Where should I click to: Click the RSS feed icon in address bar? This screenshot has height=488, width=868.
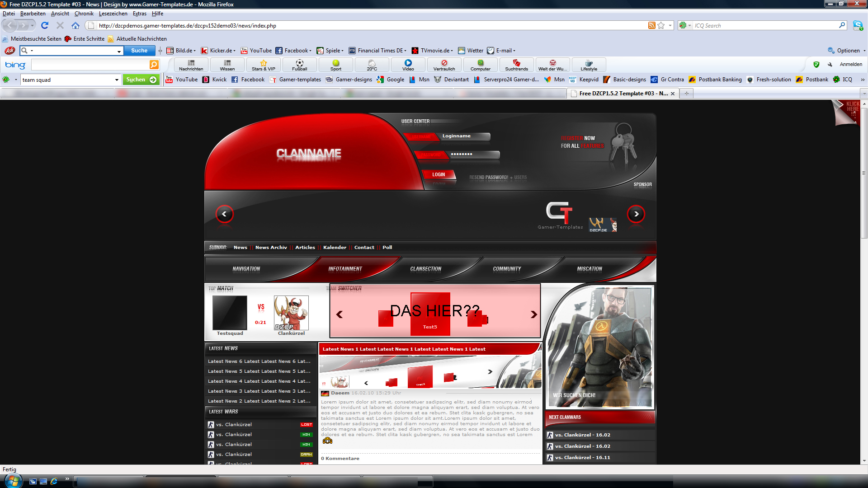click(x=651, y=25)
